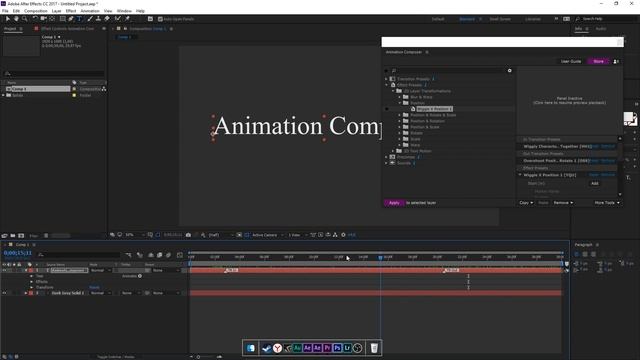
Task: Select the Puppet Pin tool
Action: click(x=127, y=19)
